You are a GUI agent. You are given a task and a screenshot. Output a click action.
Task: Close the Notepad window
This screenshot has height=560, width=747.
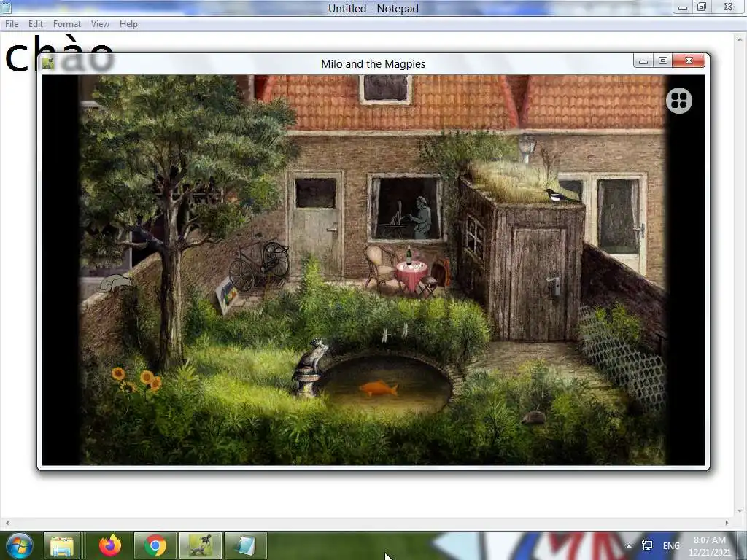[729, 7]
